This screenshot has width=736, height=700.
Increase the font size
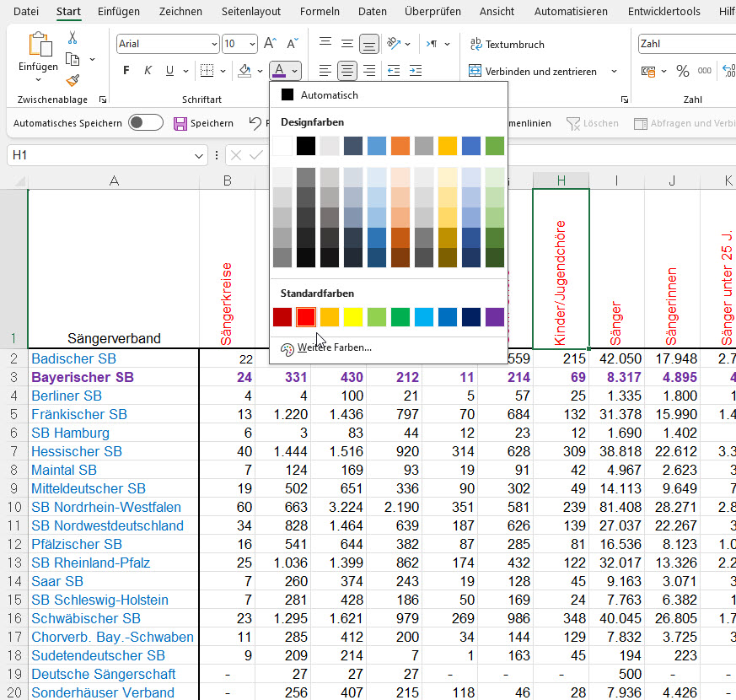[x=270, y=44]
